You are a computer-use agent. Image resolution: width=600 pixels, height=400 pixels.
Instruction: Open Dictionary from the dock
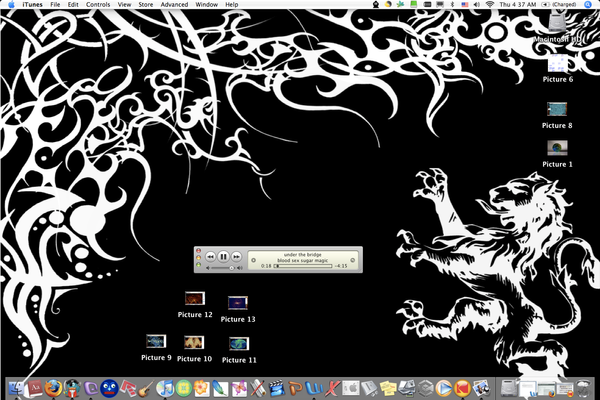[34, 389]
